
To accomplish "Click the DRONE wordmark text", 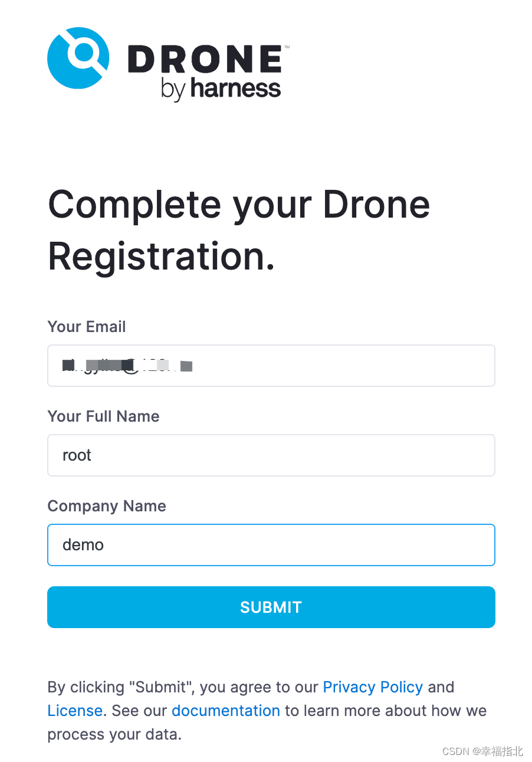I will tap(205, 61).
